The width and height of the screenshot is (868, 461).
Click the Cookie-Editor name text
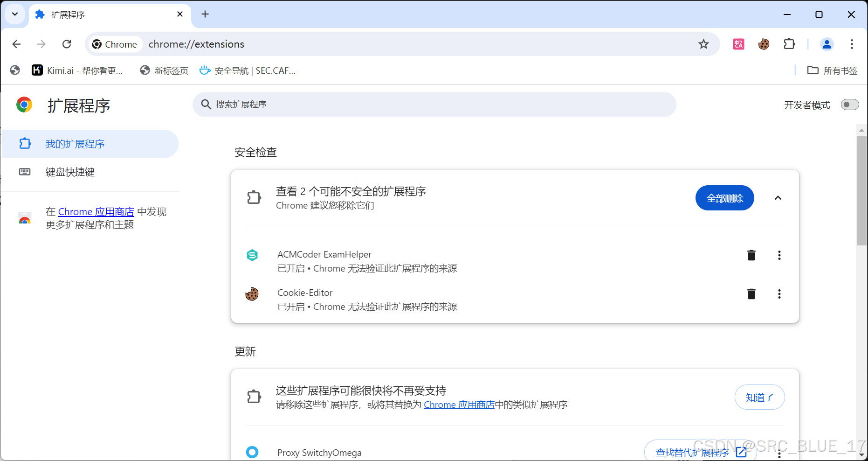click(305, 293)
